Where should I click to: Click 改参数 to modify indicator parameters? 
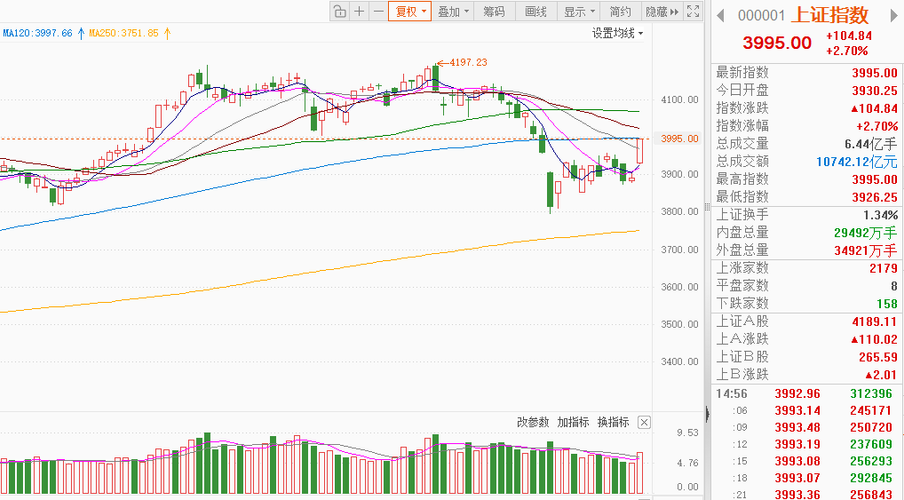pos(533,422)
